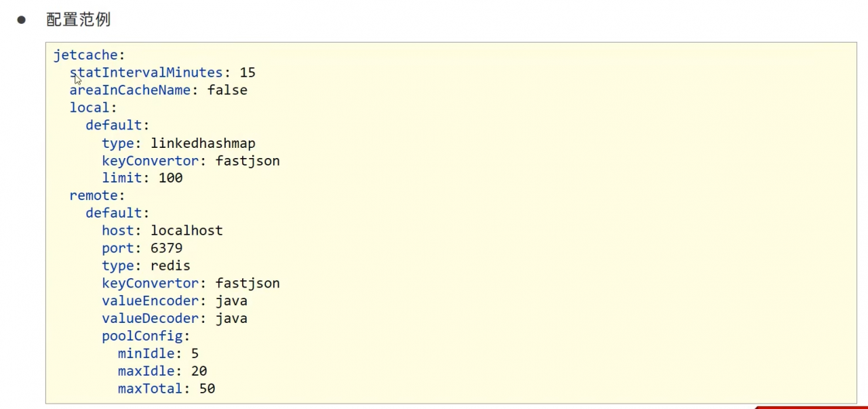Image resolution: width=868 pixels, height=409 pixels.
Task: Click the limit value 100
Action: [x=170, y=178]
